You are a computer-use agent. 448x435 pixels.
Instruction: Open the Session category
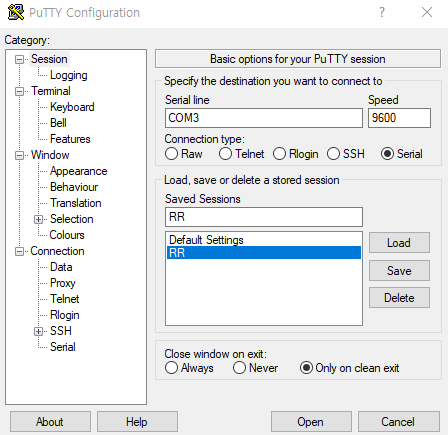click(49, 59)
